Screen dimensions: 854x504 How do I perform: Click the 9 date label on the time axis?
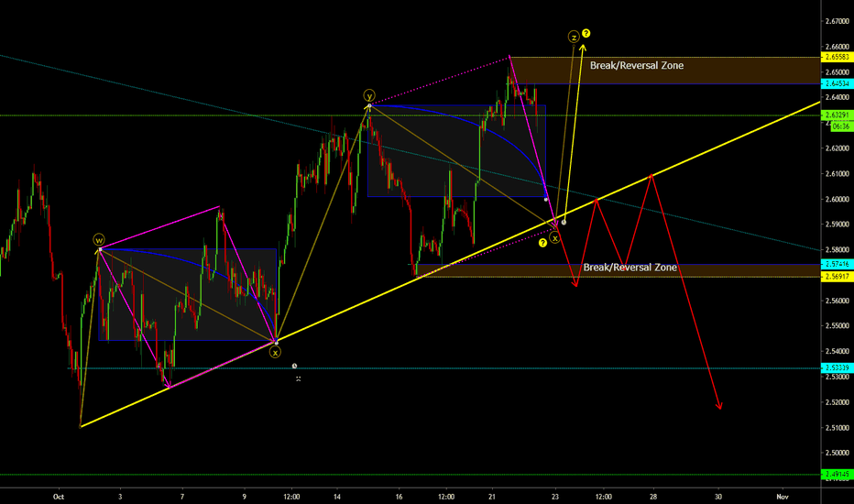[244, 497]
